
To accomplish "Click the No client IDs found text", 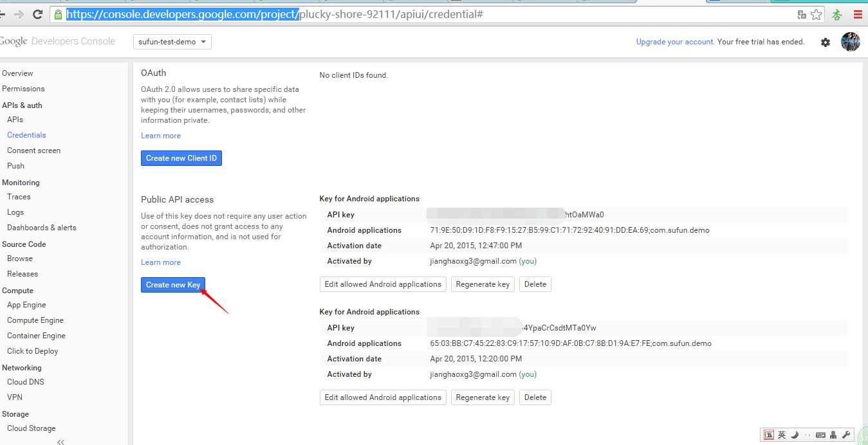I will [353, 75].
